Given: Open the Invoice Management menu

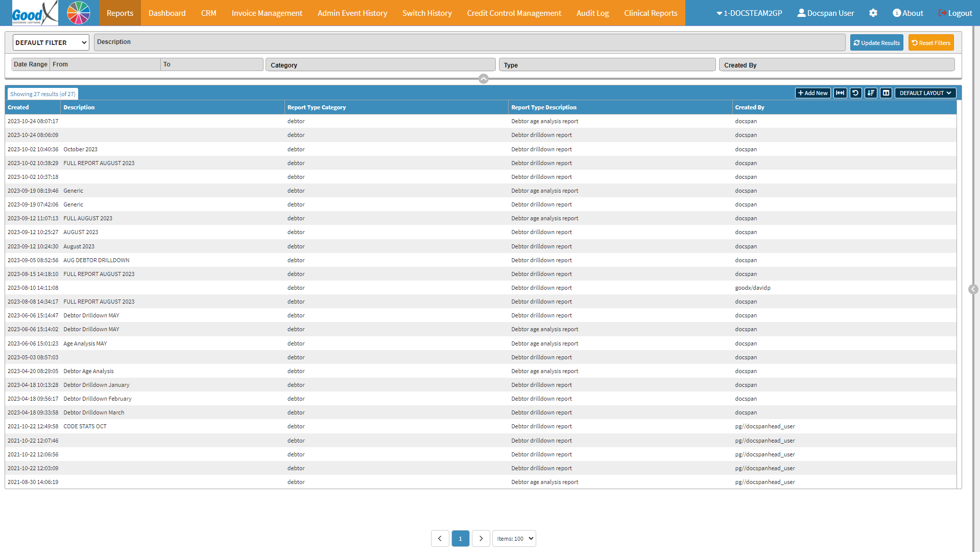Looking at the screenshot, I should (267, 13).
